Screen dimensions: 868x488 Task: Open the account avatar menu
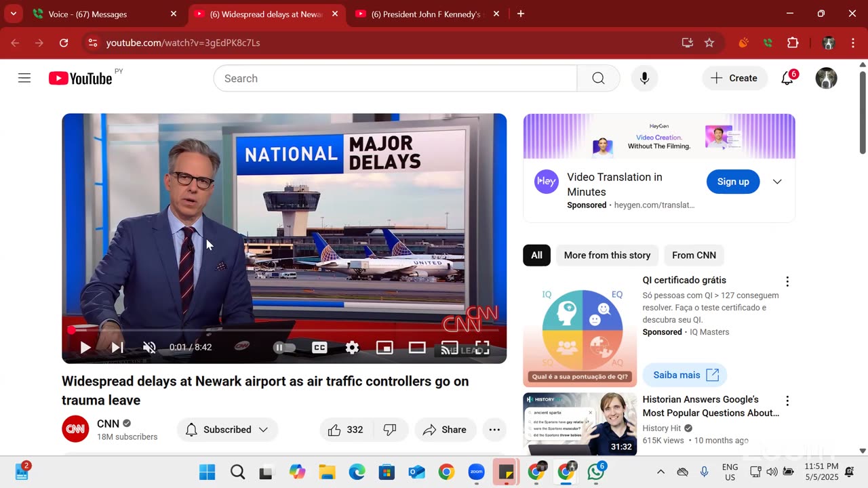[826, 78]
